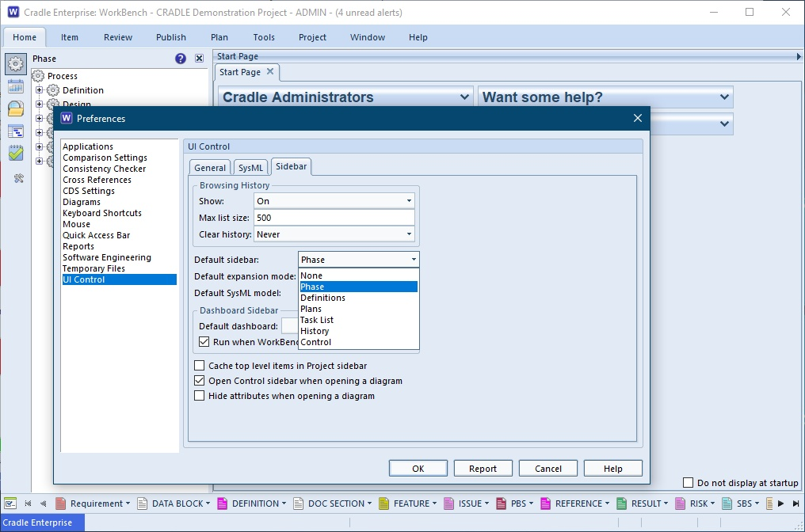805x532 pixels.
Task: Click the Max list size field
Action: click(334, 218)
